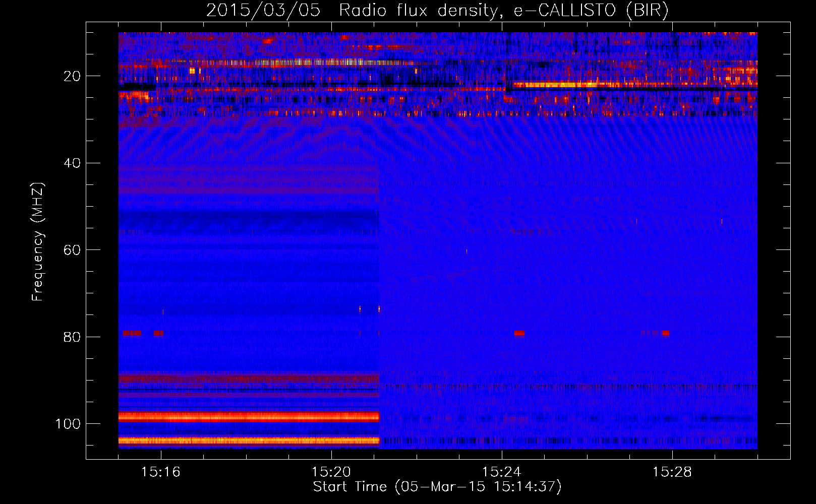Click the bright red-yellow band just below 100 MHz

tap(249, 417)
